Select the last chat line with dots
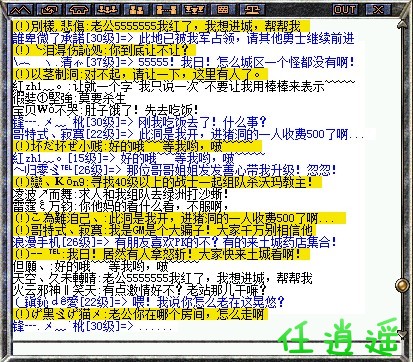Image resolution: width=413 pixels, height=362 pixels. [x=92, y=326]
